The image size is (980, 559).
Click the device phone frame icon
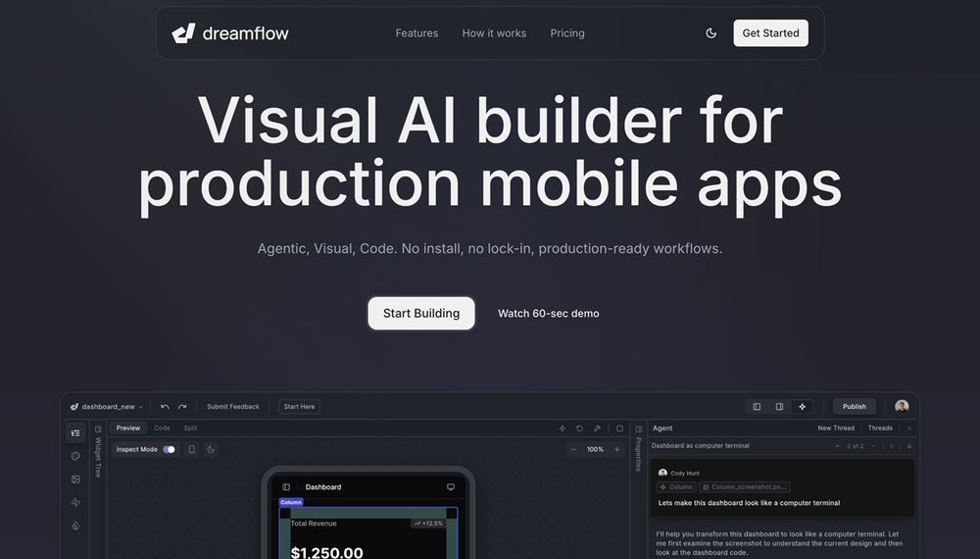point(192,449)
